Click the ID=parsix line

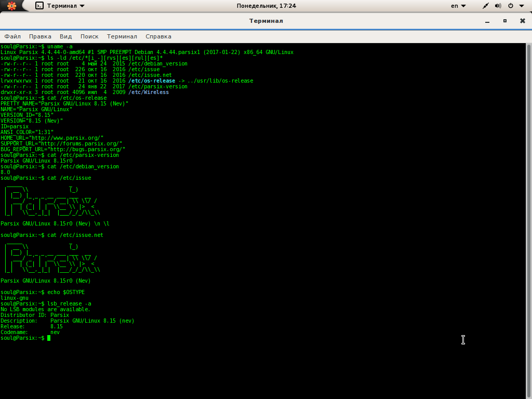(15, 127)
